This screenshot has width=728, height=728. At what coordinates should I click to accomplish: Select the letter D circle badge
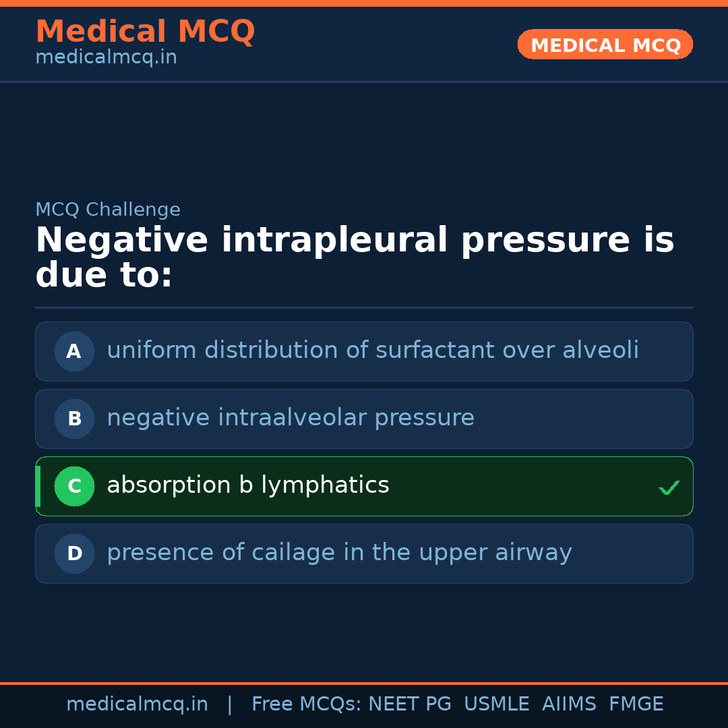click(x=74, y=553)
